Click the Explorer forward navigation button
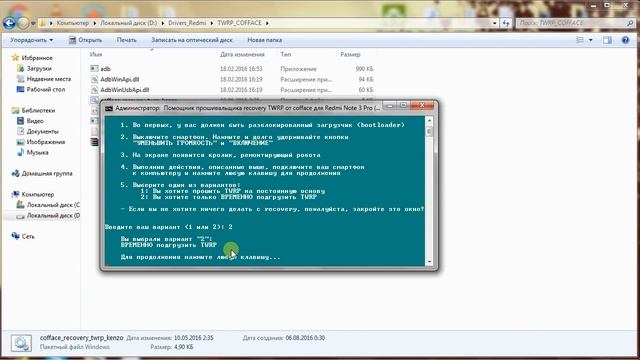This screenshot has height=360, width=640. (x=23, y=23)
